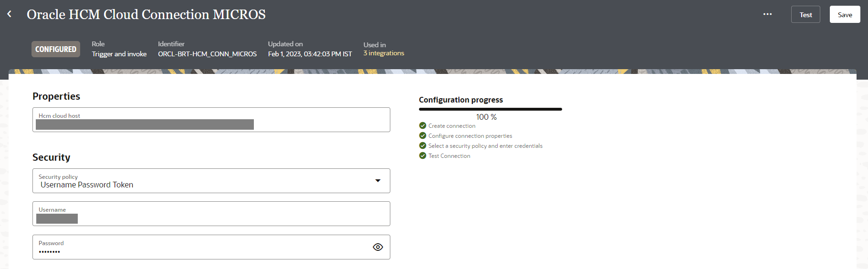This screenshot has width=868, height=269.
Task: Click the Test button
Action: click(805, 14)
